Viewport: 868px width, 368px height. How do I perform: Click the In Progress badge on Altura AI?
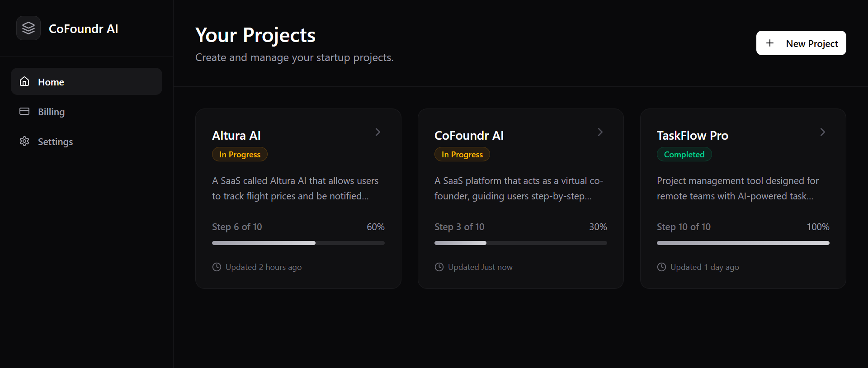[x=240, y=154]
